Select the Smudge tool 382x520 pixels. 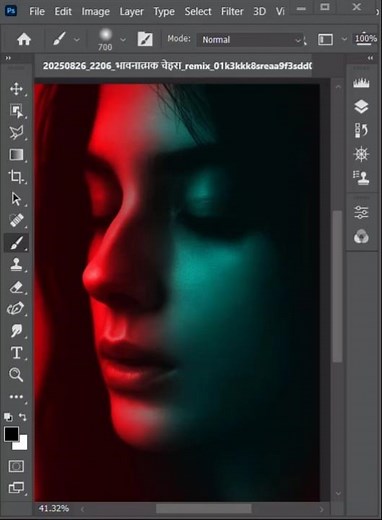click(x=16, y=331)
